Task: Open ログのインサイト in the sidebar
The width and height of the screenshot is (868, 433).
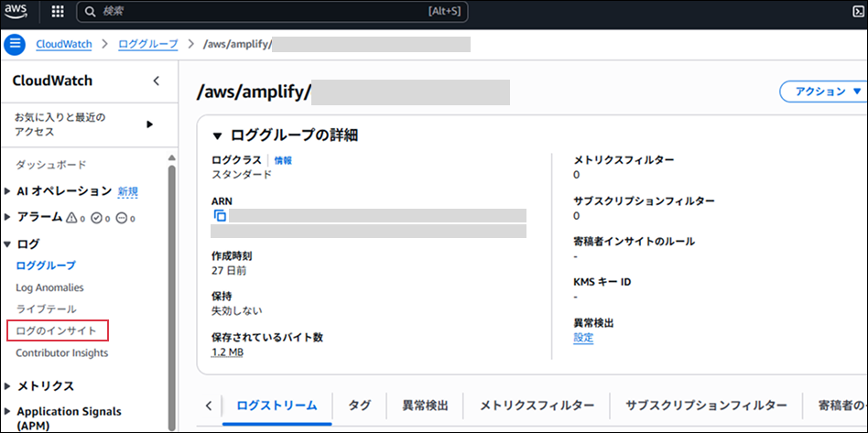Action: coord(57,330)
